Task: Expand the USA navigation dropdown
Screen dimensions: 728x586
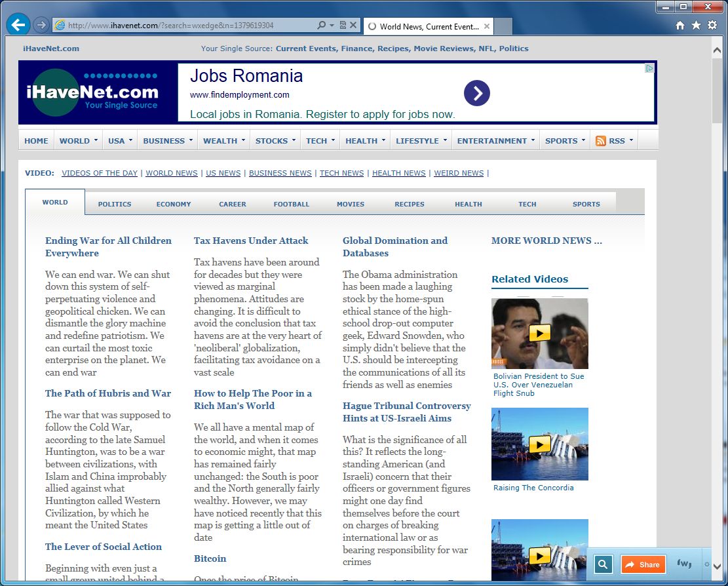Action: pyautogui.click(x=121, y=141)
